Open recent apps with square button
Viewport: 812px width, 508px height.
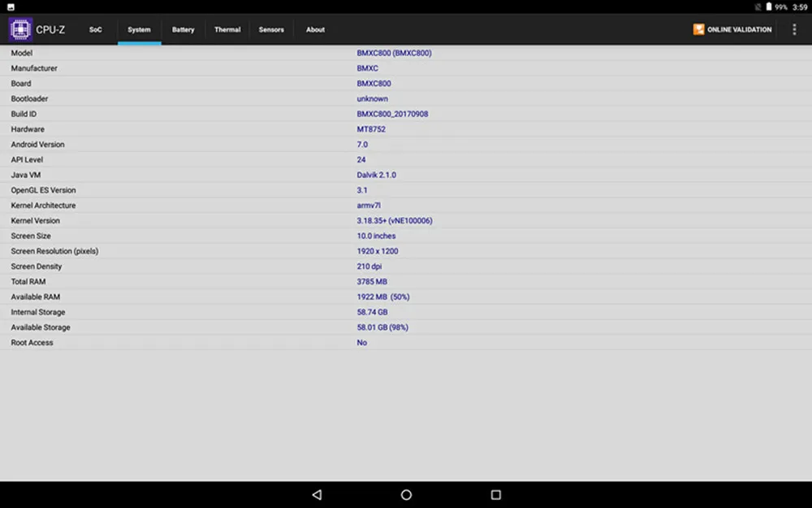pyautogui.click(x=495, y=494)
